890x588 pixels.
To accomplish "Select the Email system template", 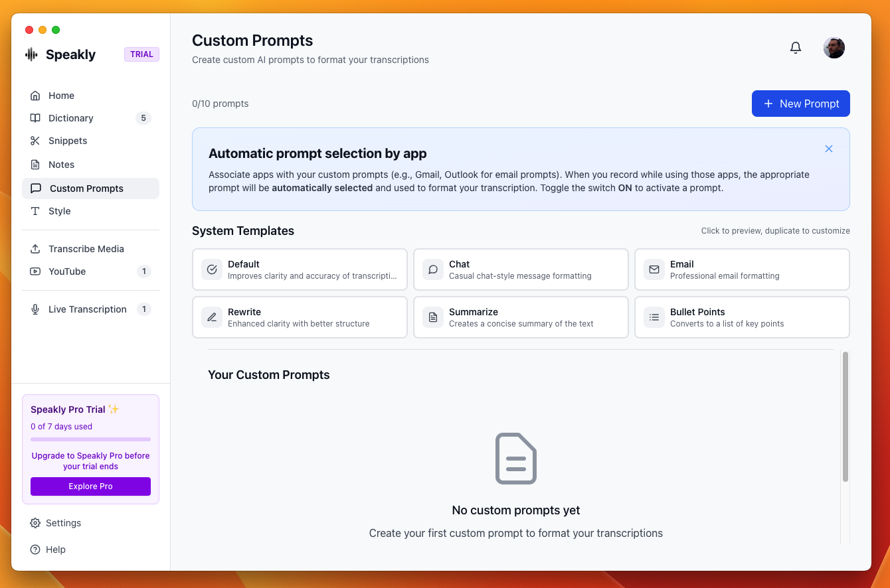I will pyautogui.click(x=741, y=269).
